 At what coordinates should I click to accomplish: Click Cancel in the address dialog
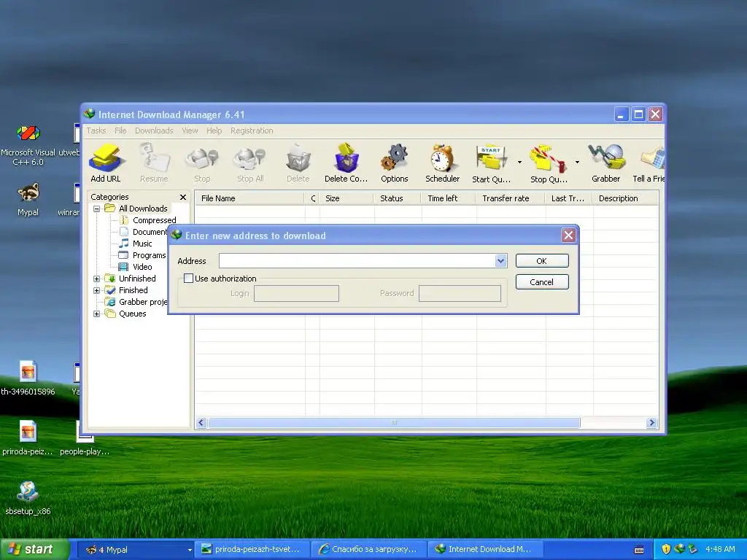click(x=542, y=282)
